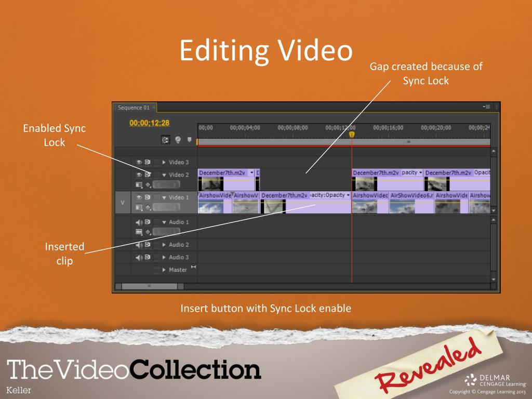Select the inserted December7th.m2v clip on Video 1
The width and height of the screenshot is (532, 399).
(x=305, y=203)
